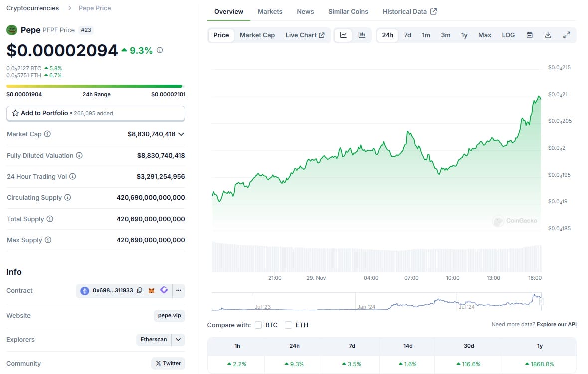Screen dimensions: 588x374
Task: Switch to candlestick chart icon
Action: (362, 35)
